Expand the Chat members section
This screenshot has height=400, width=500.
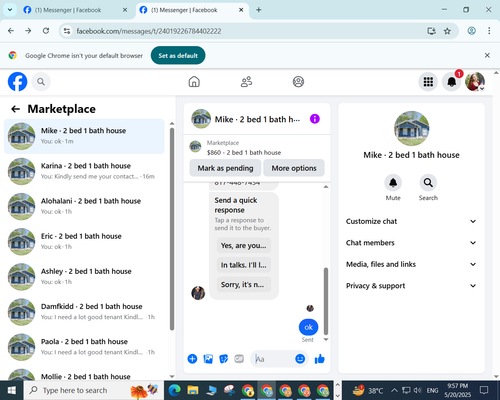pos(411,243)
